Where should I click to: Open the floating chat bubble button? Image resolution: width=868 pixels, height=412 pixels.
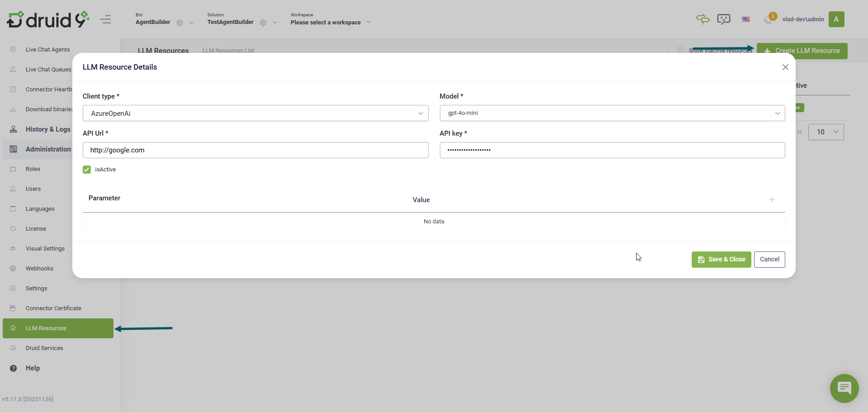[x=844, y=388]
